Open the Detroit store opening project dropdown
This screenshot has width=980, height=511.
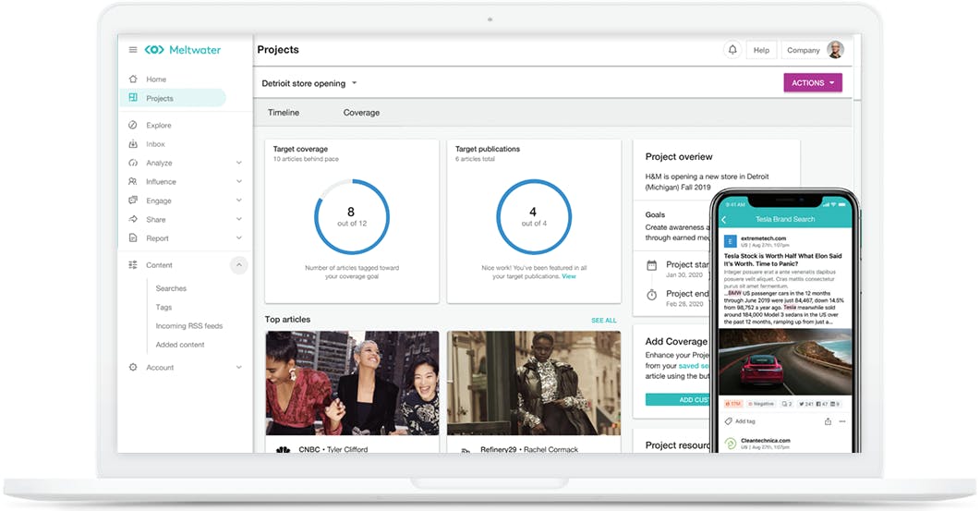309,83
